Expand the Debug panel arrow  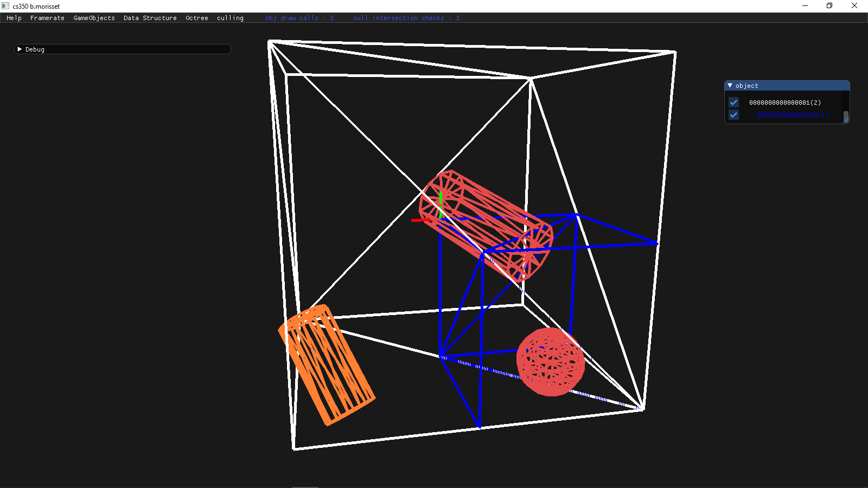pos(20,49)
